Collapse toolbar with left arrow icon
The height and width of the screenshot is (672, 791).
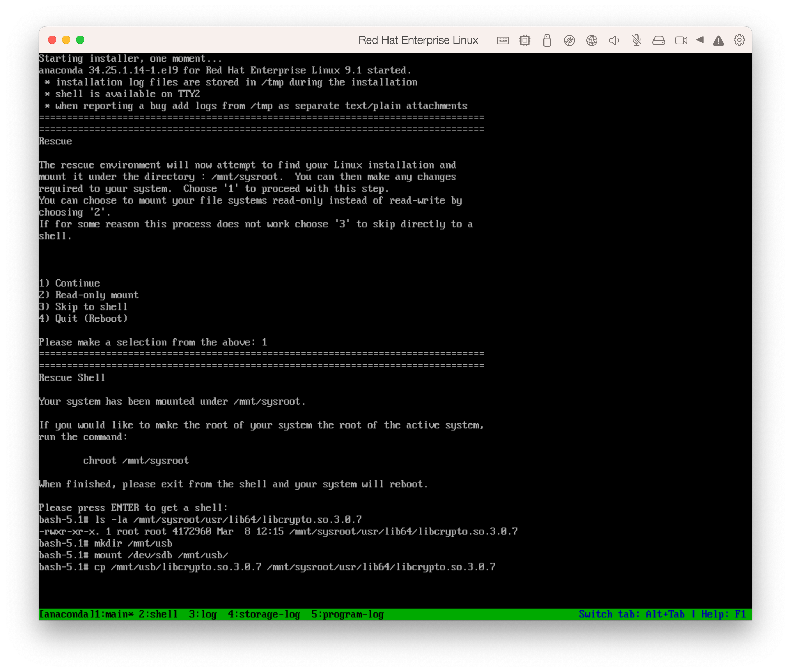[700, 40]
